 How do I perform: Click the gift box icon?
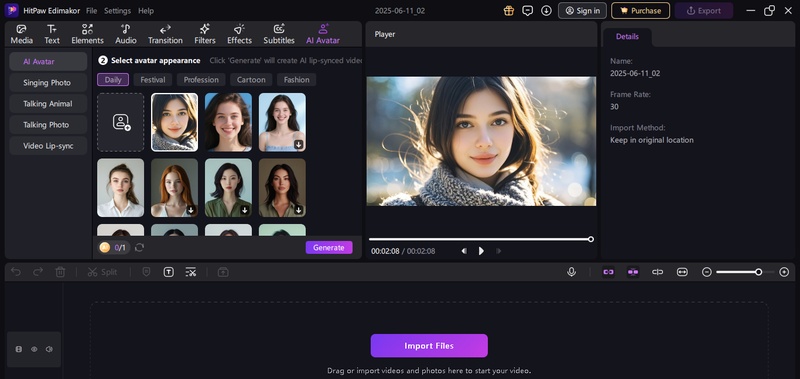click(509, 10)
